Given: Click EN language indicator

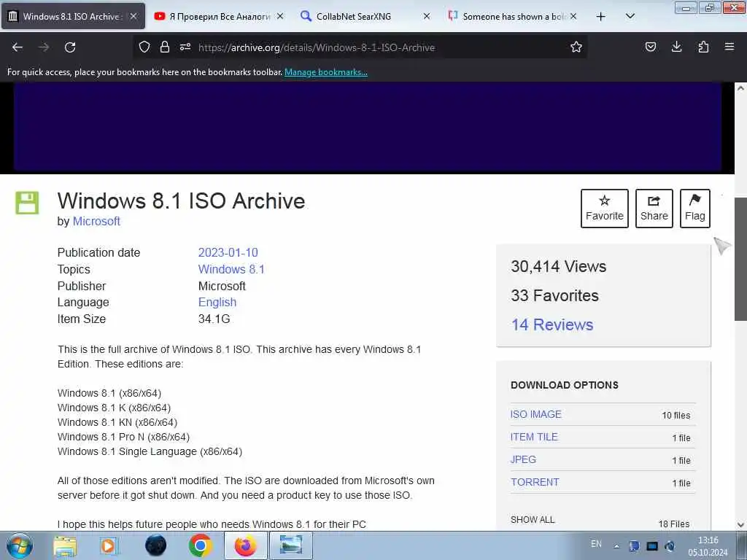Looking at the screenshot, I should [596, 544].
